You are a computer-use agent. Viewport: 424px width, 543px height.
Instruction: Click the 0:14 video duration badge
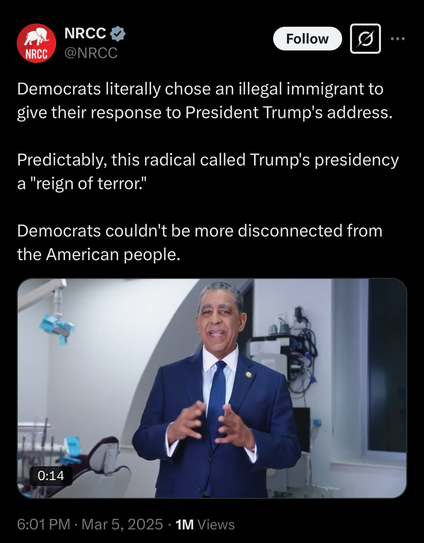click(x=51, y=475)
